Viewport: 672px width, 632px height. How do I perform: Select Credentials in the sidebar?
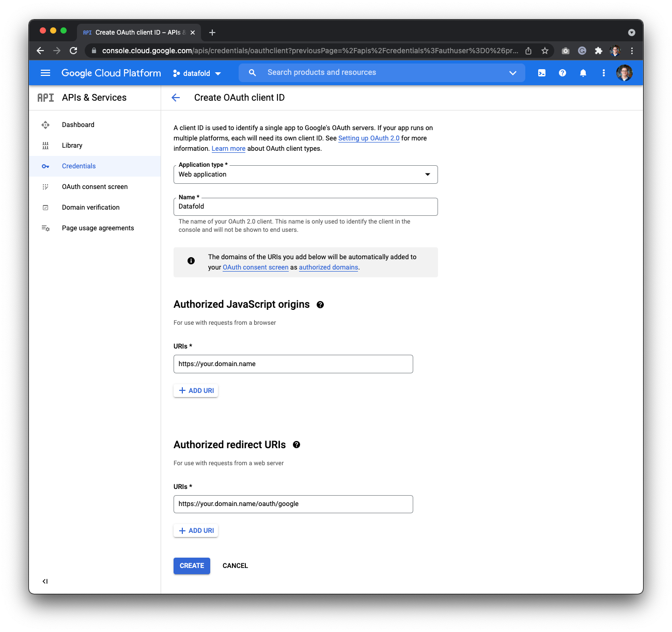coord(95,166)
